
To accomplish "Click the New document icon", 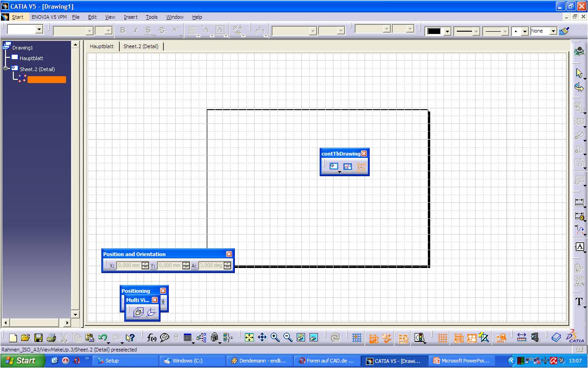I will (13, 338).
